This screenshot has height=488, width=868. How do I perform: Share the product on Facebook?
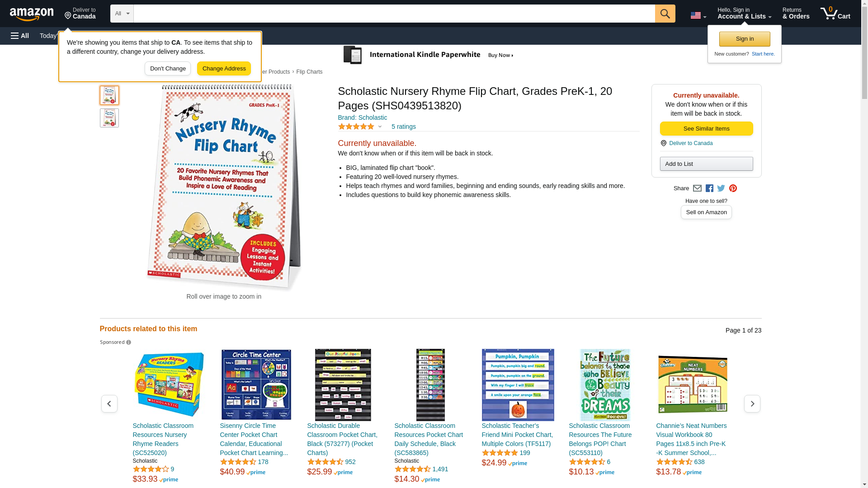tap(709, 188)
